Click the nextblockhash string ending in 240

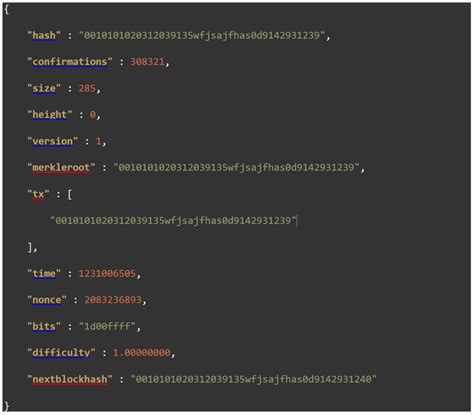click(x=254, y=379)
